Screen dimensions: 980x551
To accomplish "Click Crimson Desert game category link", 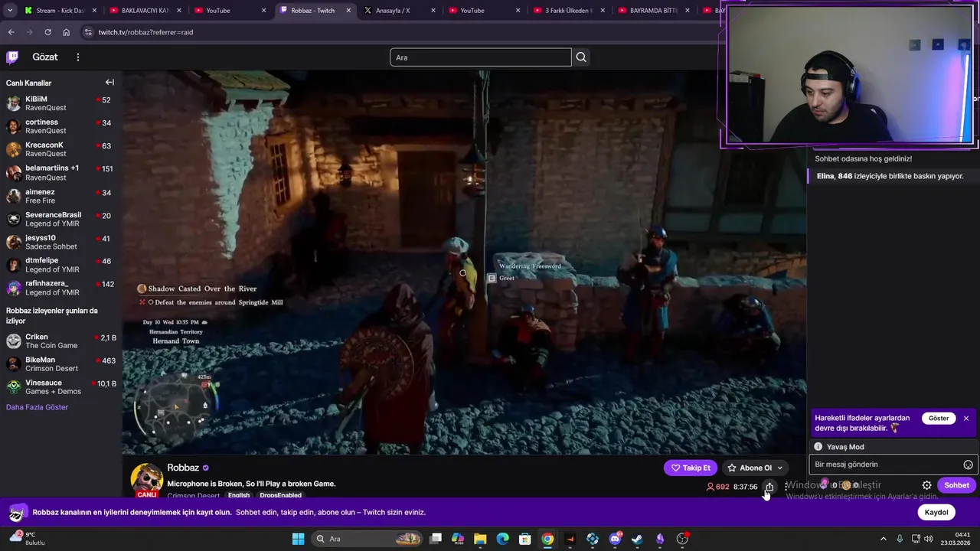I will [193, 496].
